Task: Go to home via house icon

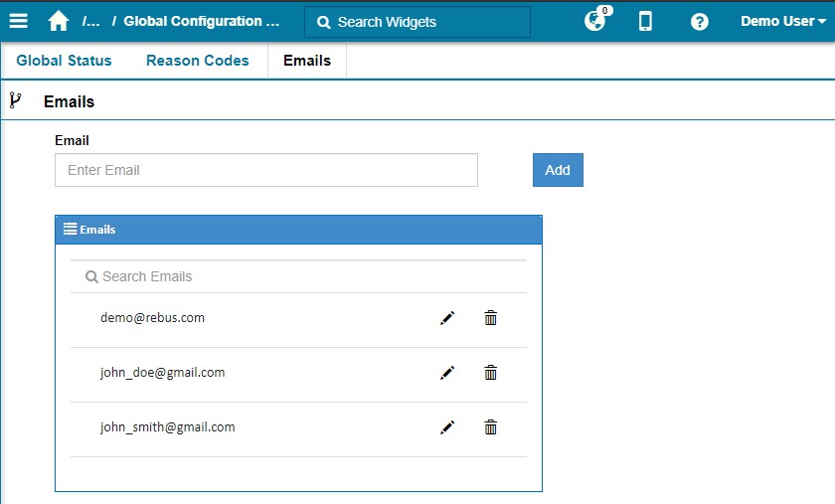Action: (58, 21)
